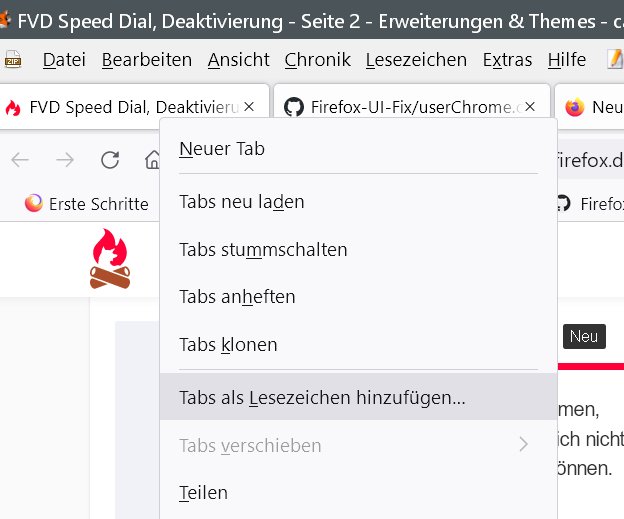The height and width of the screenshot is (519, 624).
Task: Open the Chronik menu
Action: pyautogui.click(x=317, y=60)
